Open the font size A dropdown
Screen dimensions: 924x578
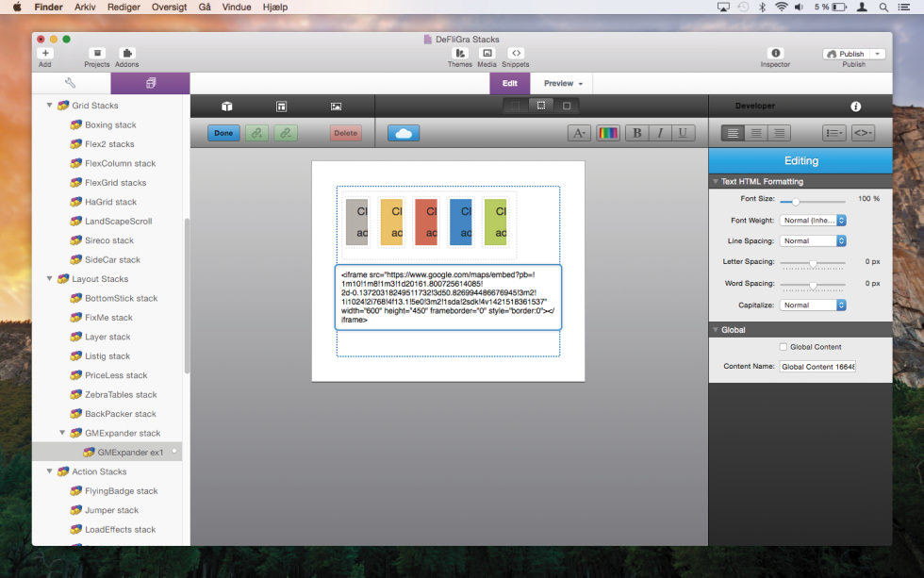coord(579,133)
